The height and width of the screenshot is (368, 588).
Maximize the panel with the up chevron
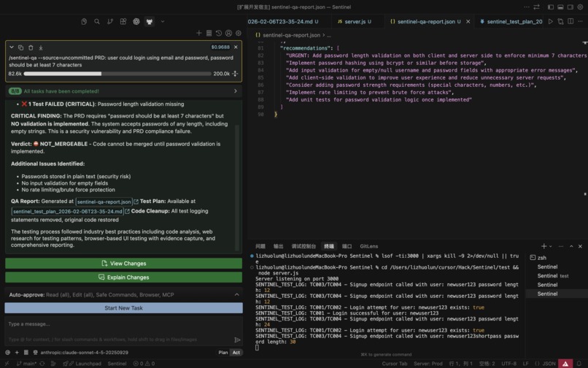click(571, 246)
